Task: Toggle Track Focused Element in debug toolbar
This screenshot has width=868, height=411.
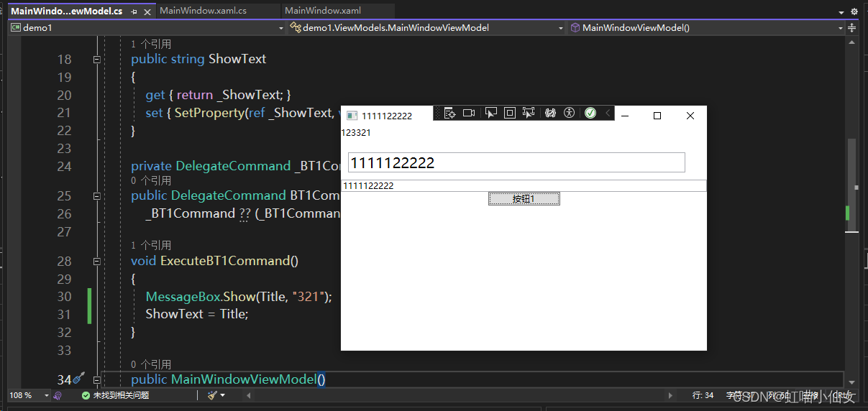Action: [529, 113]
